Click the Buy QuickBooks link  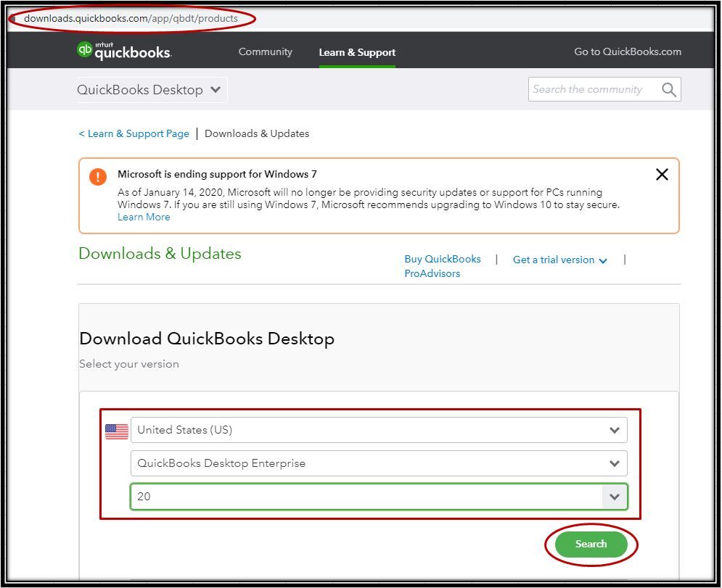443,259
